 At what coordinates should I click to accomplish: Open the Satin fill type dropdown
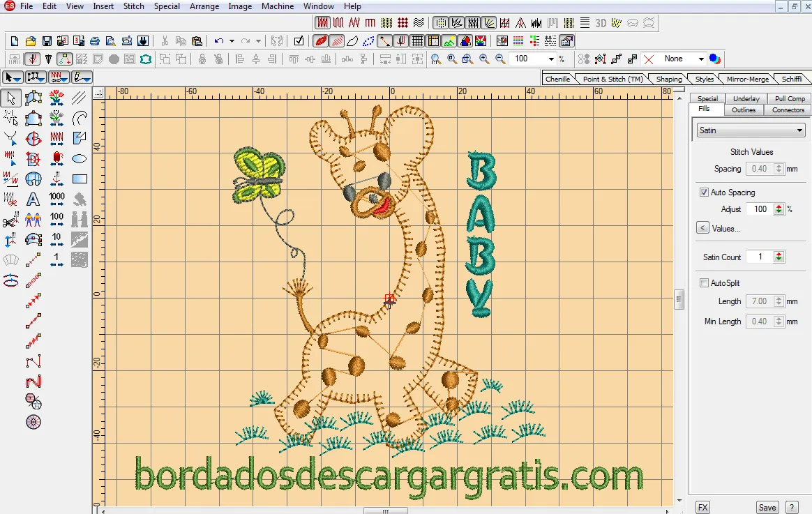[800, 130]
